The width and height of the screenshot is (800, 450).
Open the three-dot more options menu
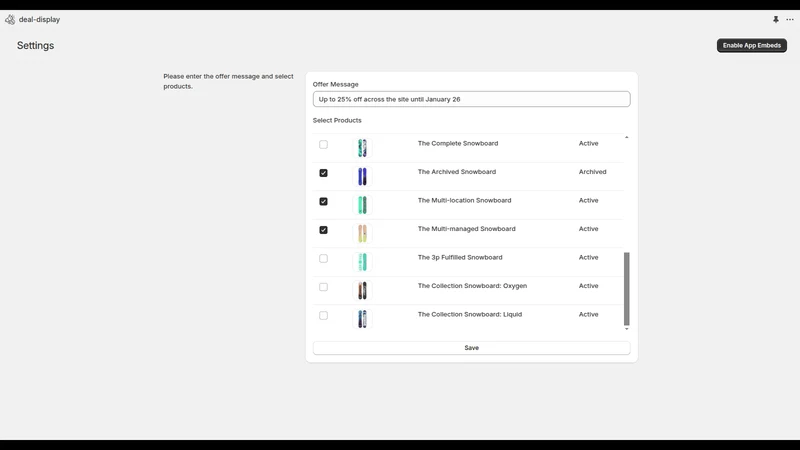[790, 19]
